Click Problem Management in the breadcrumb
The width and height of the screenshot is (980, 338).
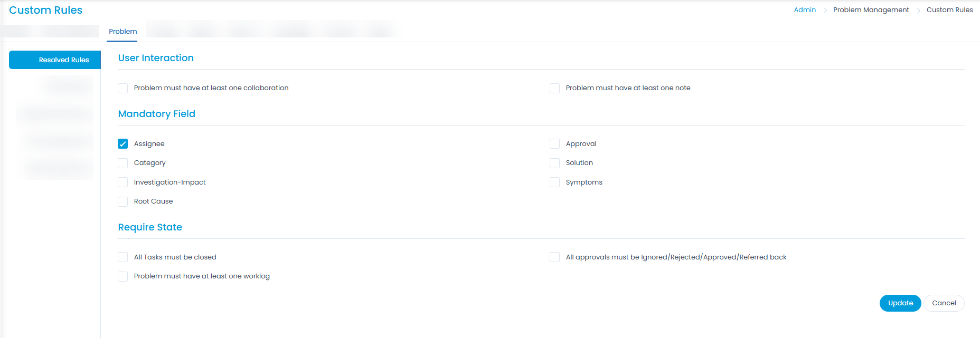pos(871,10)
